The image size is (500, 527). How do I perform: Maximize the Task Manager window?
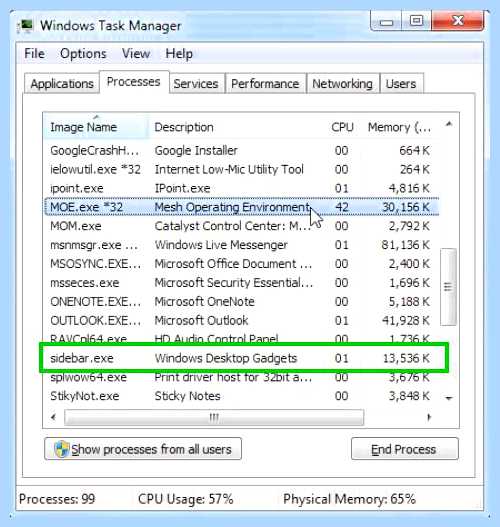(x=416, y=22)
